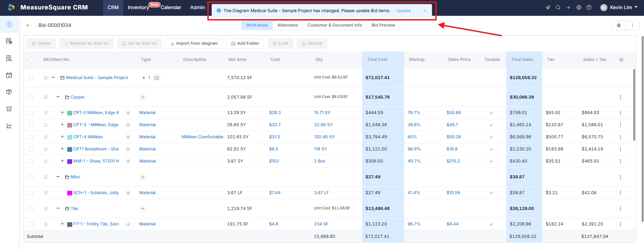Screen dimensions: 644x250
Task: Open the search magnifier icon
Action: tap(558, 7)
